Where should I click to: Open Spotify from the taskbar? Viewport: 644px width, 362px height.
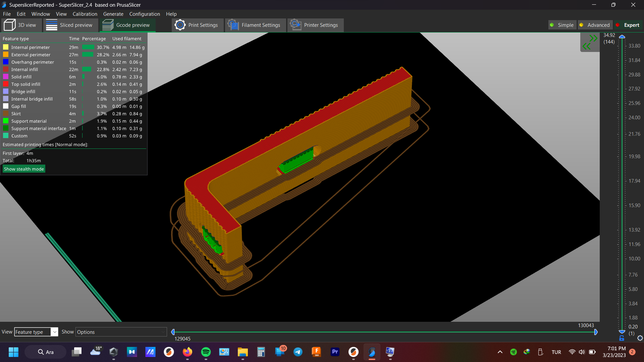pyautogui.click(x=206, y=352)
